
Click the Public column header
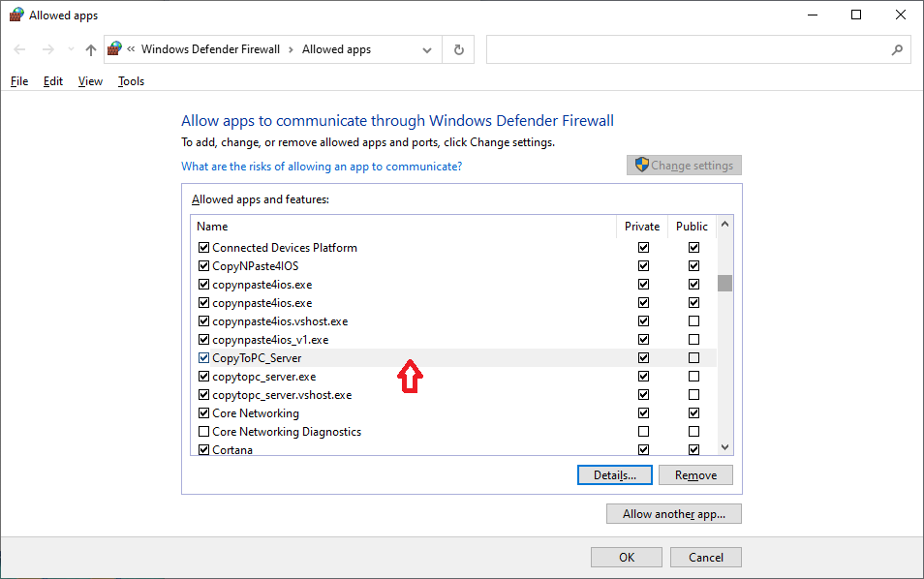point(692,227)
